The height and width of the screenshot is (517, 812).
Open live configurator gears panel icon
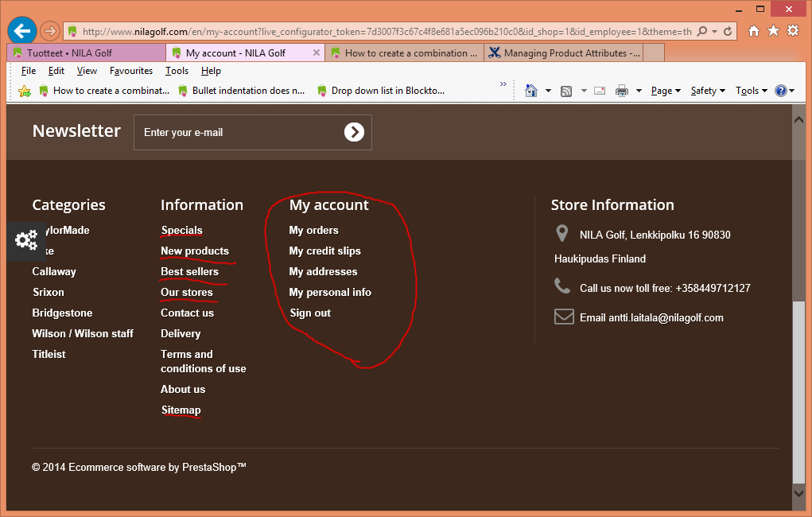click(x=26, y=240)
